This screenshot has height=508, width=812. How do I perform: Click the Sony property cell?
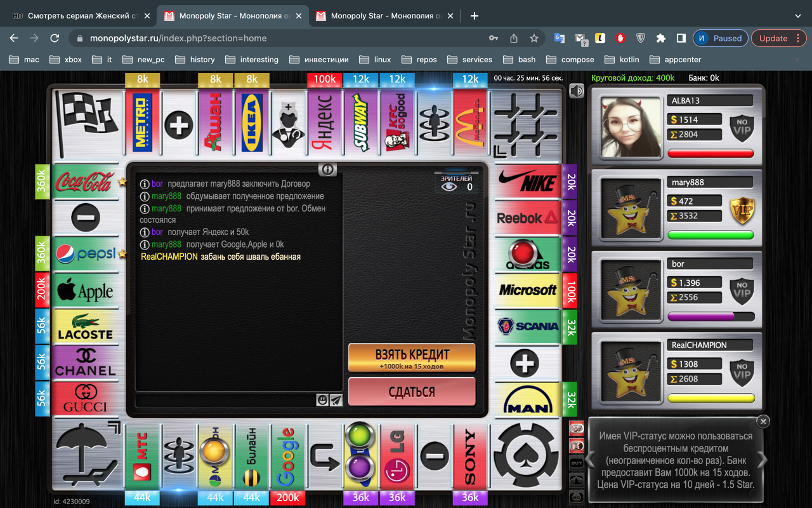click(x=470, y=457)
